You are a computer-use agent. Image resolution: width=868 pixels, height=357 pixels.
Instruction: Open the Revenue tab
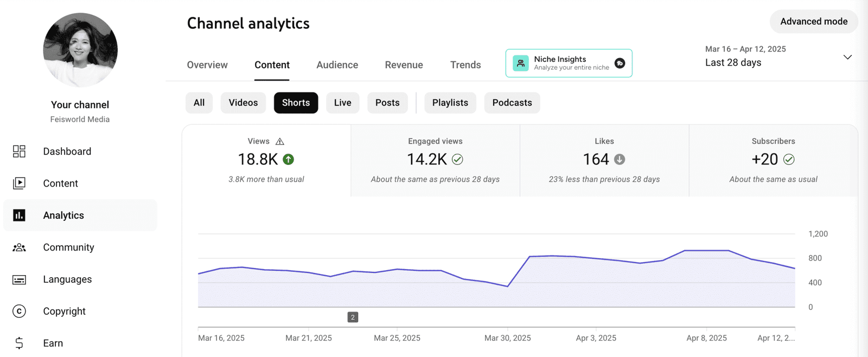404,65
